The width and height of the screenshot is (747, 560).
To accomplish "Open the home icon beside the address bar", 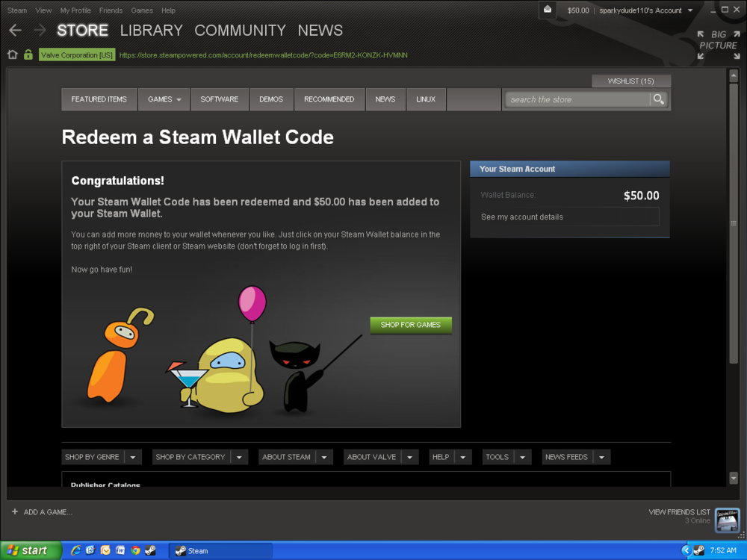I will 13,55.
